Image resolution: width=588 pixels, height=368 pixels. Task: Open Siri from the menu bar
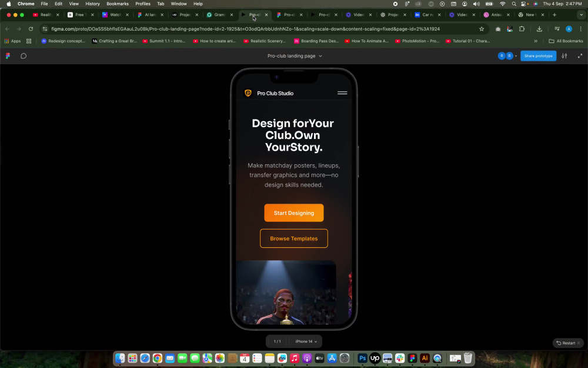[x=535, y=4]
